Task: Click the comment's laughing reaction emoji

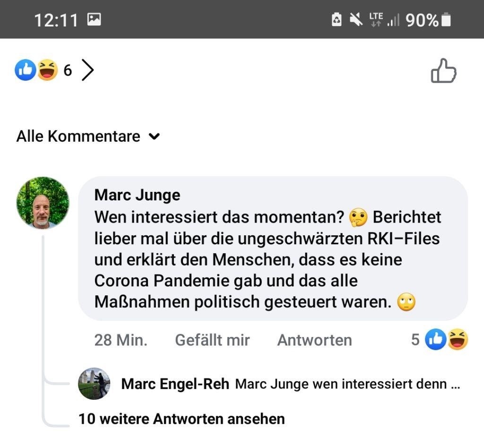Action: coord(457,339)
